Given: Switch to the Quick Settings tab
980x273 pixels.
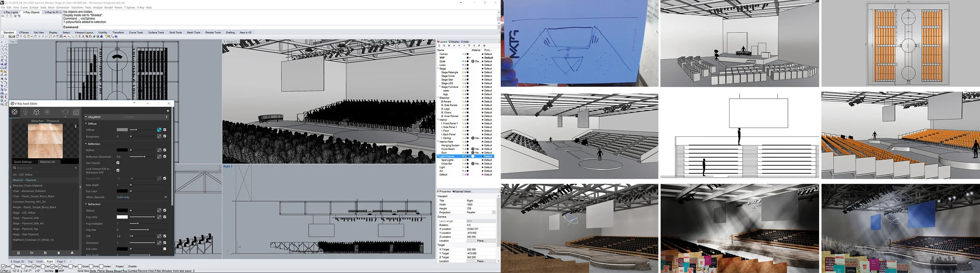Looking at the screenshot, I should pos(23,162).
